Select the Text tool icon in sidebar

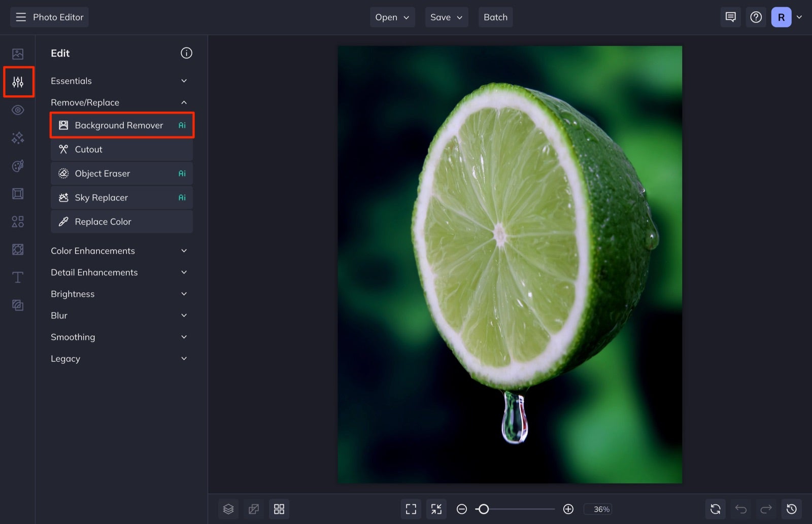pyautogui.click(x=17, y=277)
